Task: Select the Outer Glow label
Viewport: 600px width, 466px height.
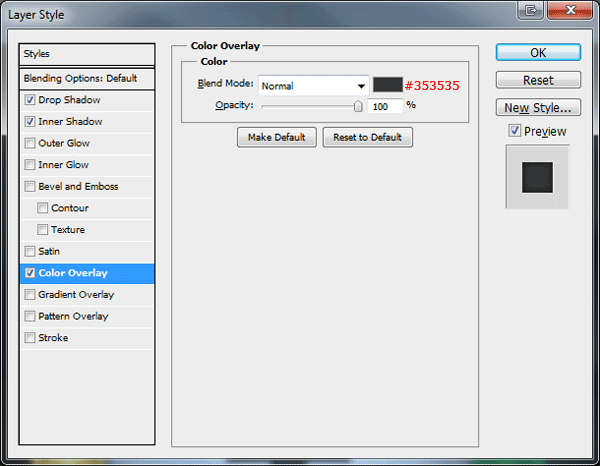Action: [x=64, y=143]
